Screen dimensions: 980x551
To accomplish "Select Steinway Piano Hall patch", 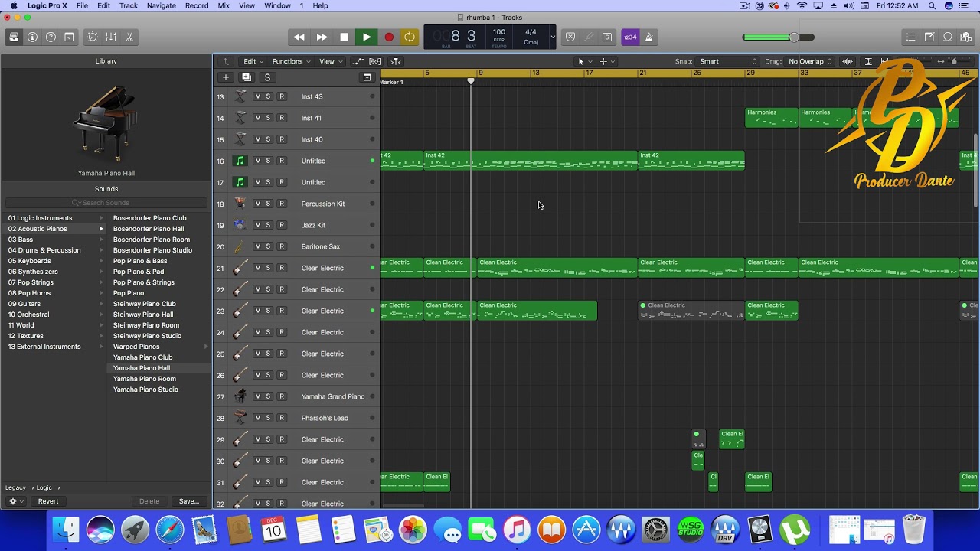I will click(143, 315).
